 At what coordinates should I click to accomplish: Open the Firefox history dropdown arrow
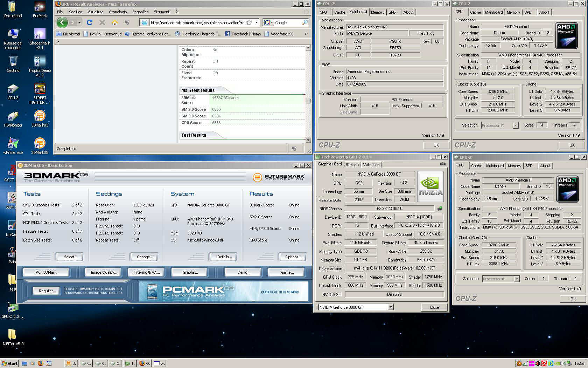click(79, 22)
